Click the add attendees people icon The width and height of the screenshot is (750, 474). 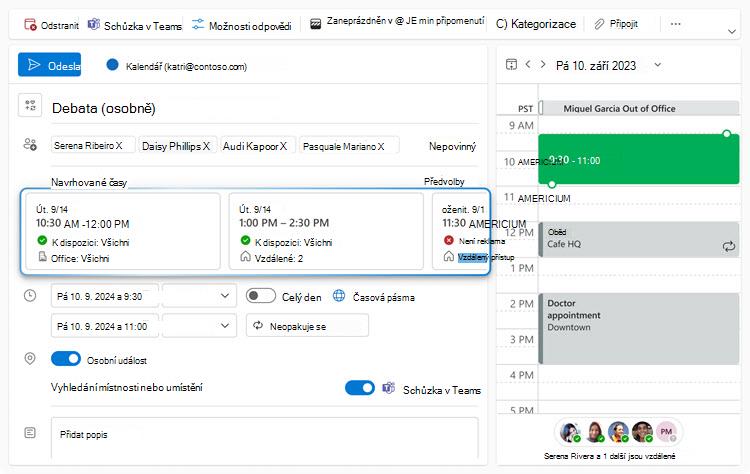pos(30,144)
